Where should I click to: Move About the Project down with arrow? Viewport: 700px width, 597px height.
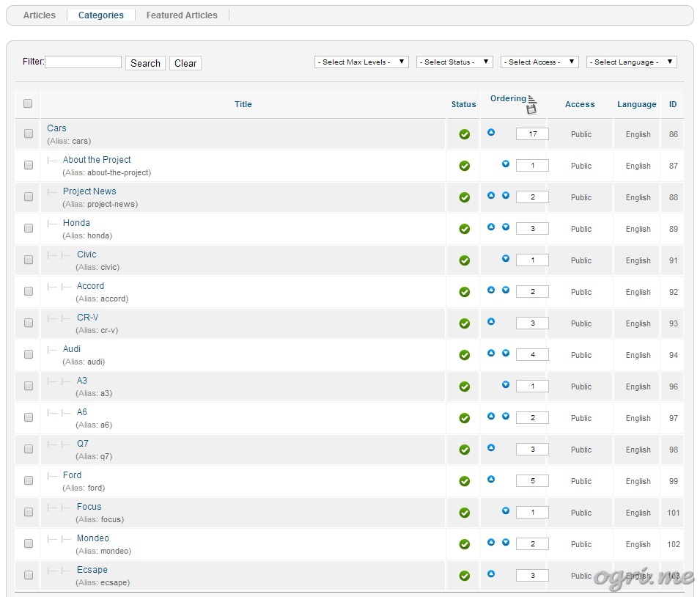[x=505, y=164]
